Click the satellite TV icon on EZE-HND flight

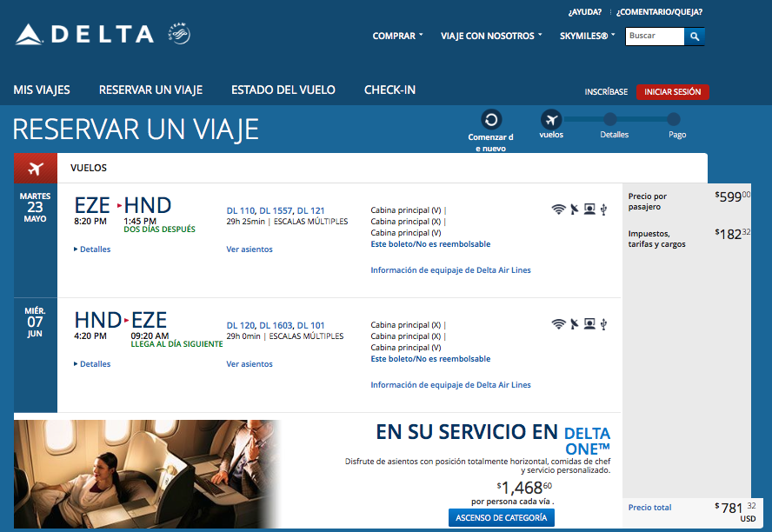point(574,209)
